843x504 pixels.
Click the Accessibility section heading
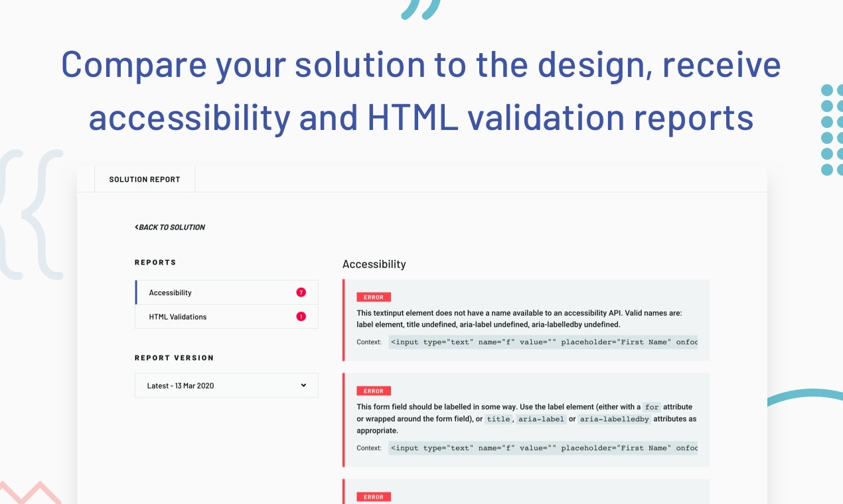tap(374, 264)
